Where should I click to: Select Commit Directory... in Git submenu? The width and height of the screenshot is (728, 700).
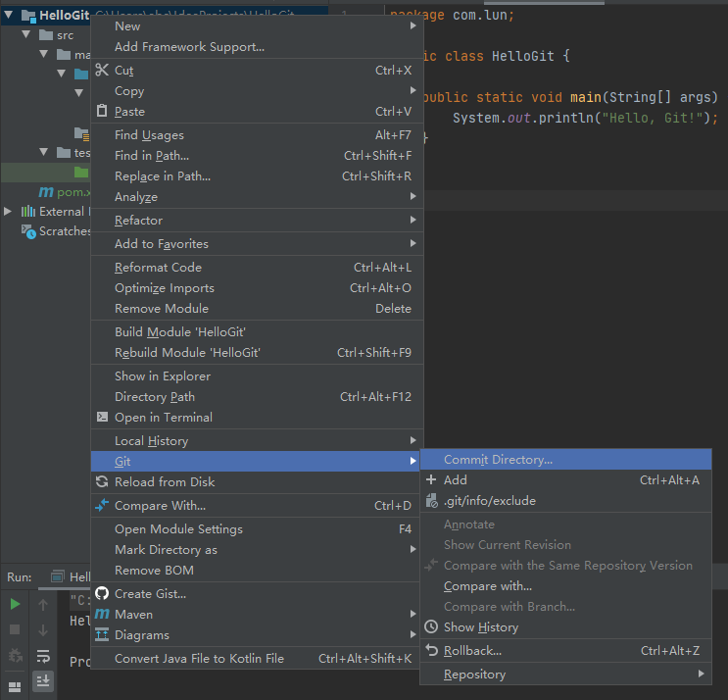(x=565, y=460)
